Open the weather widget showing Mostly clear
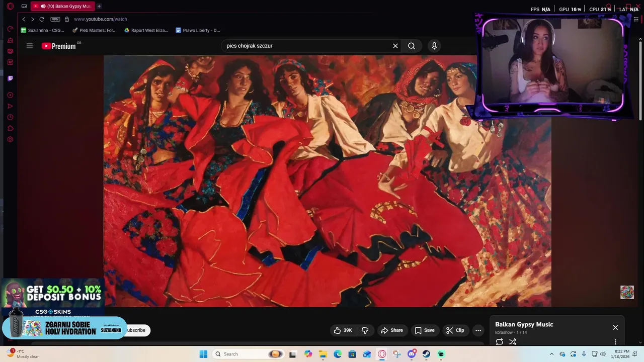Image resolution: width=644 pixels, height=362 pixels. 23,354
